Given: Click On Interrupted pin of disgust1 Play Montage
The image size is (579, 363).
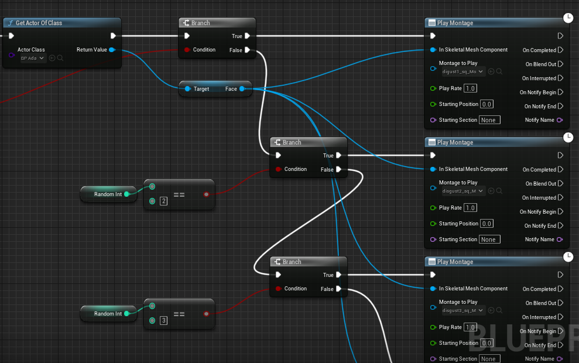Looking at the screenshot, I should tap(561, 78).
